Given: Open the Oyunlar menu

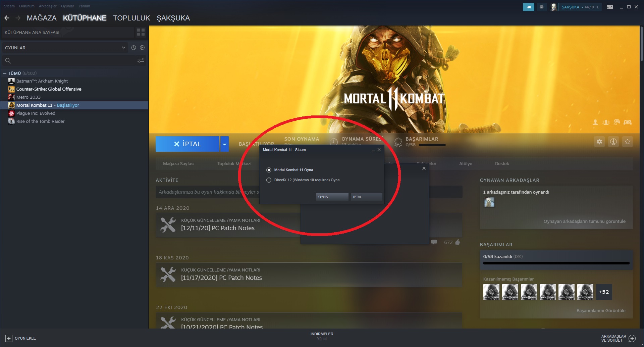Looking at the screenshot, I should click(x=67, y=6).
